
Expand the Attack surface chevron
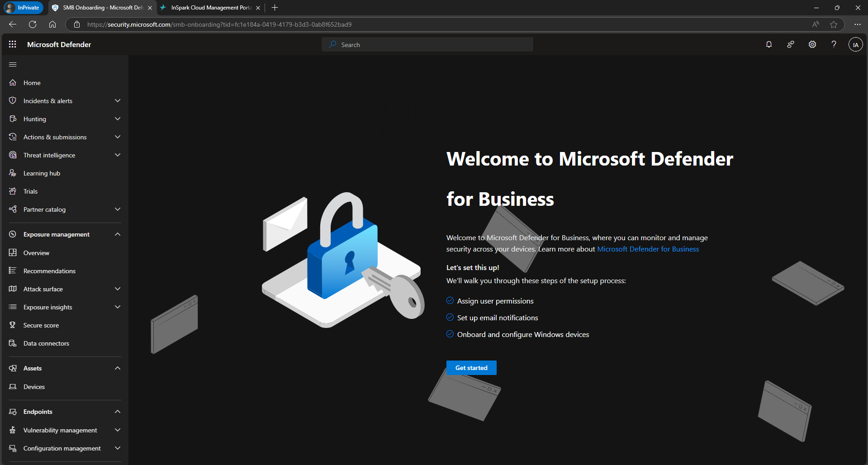118,289
